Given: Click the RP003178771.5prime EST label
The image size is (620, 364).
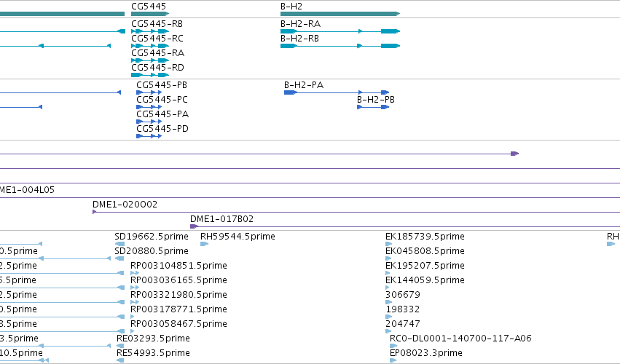Looking at the screenshot, I should pyautogui.click(x=178, y=310).
